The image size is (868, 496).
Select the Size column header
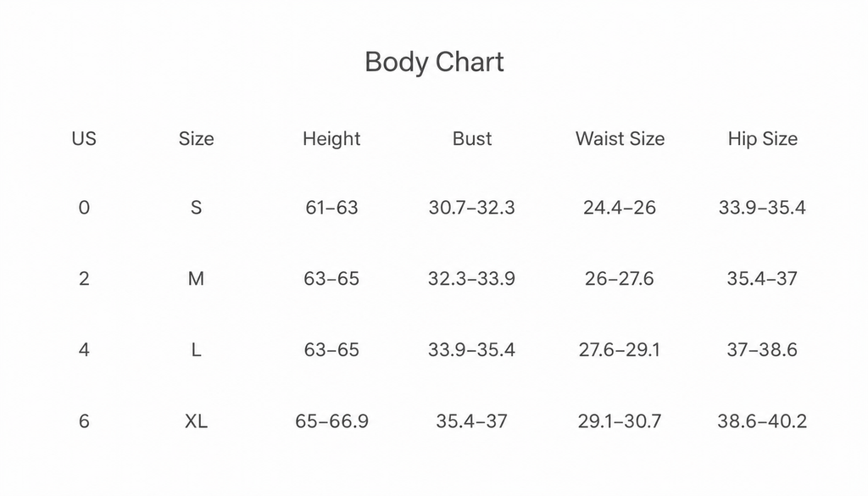196,138
